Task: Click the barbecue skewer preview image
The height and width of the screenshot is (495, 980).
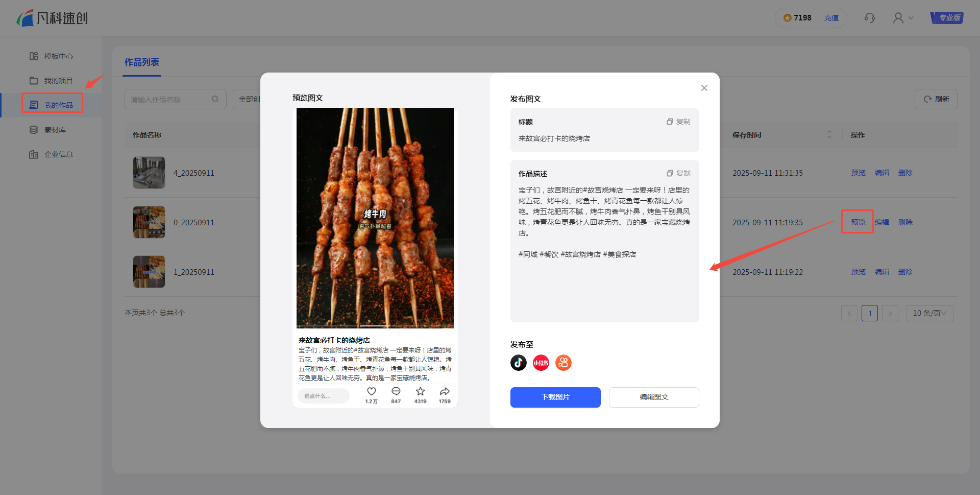Action: click(x=375, y=218)
